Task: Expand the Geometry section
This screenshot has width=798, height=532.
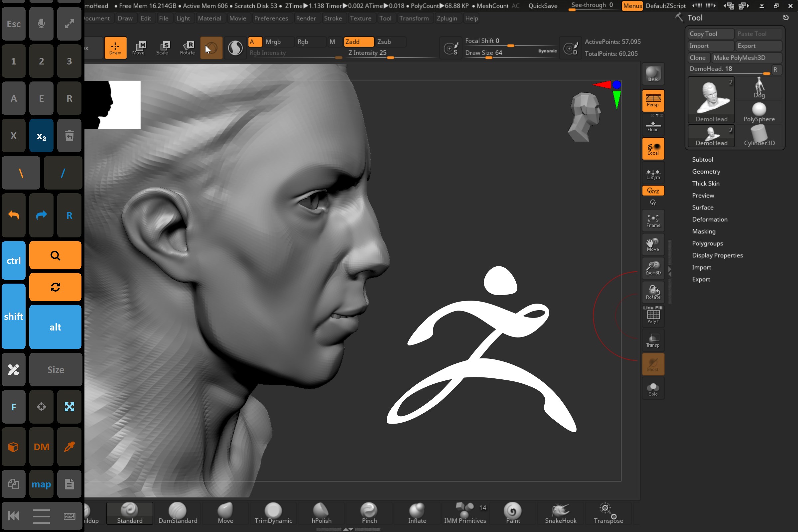Action: point(706,171)
